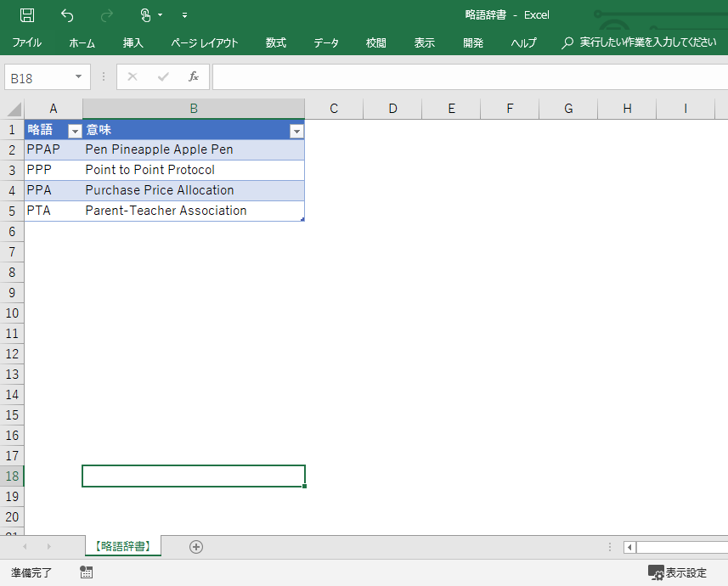Viewport: 728px width, 586px height.
Task: Click the 【略語辞書】 sheet tab
Action: [123, 546]
